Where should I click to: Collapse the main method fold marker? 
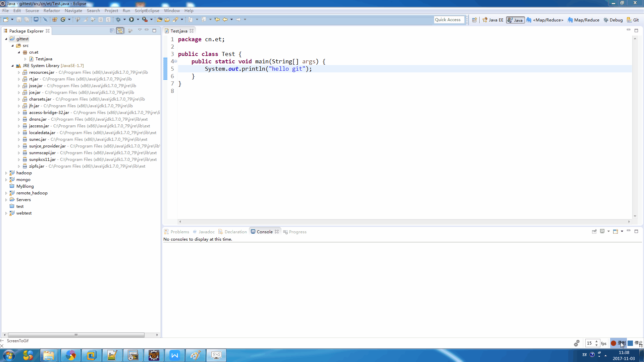point(176,61)
